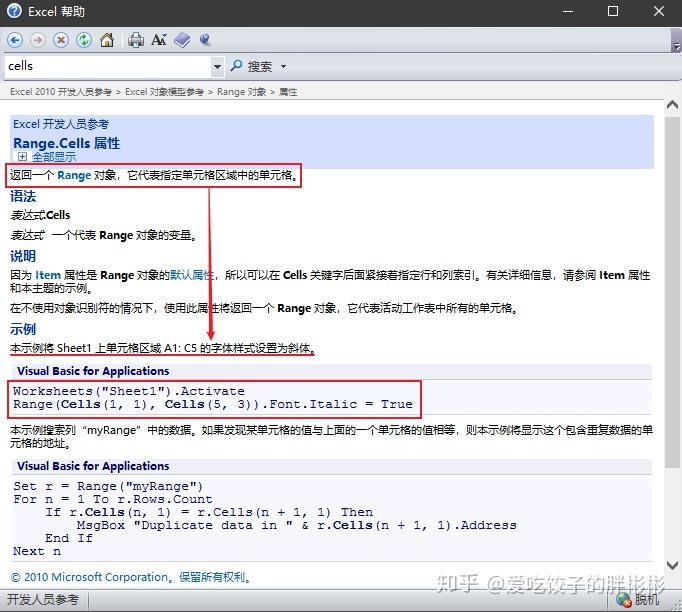Click scrollbar down arrow
This screenshot has width=682, height=612.
click(672, 565)
